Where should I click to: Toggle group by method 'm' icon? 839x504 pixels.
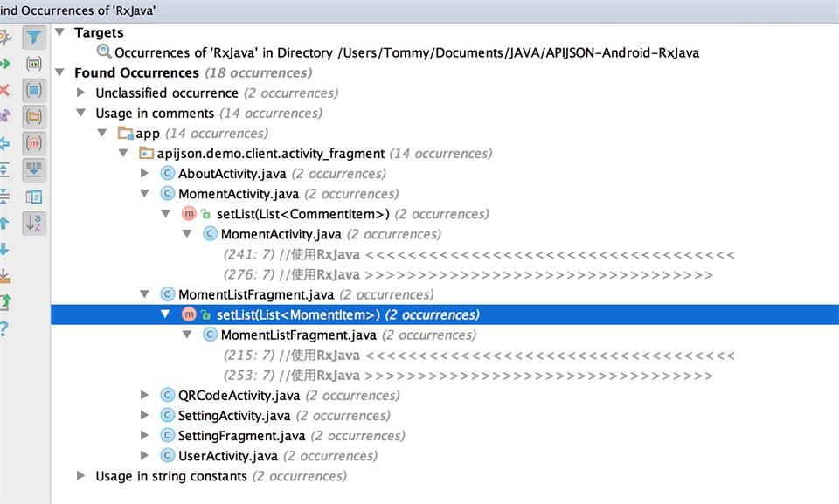34,143
